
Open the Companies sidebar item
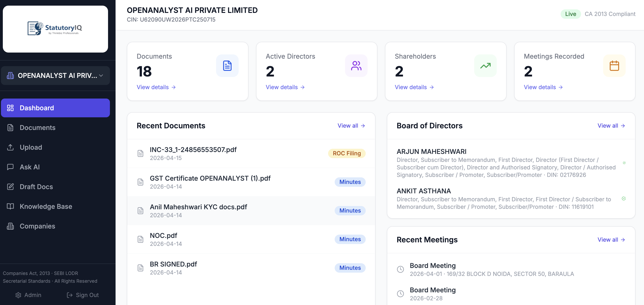coord(55,226)
